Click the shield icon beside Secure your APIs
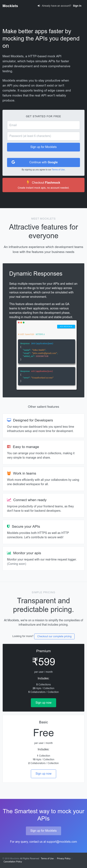The height and width of the screenshot is (868, 87). click(x=8, y=526)
